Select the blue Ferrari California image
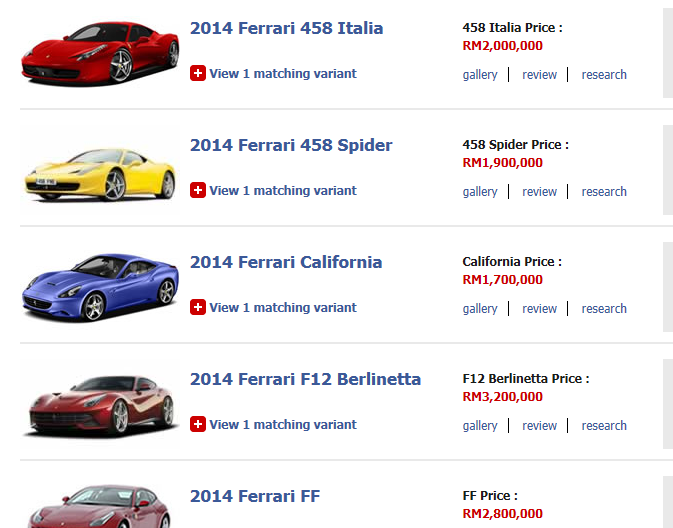The width and height of the screenshot is (673, 528). 99,287
